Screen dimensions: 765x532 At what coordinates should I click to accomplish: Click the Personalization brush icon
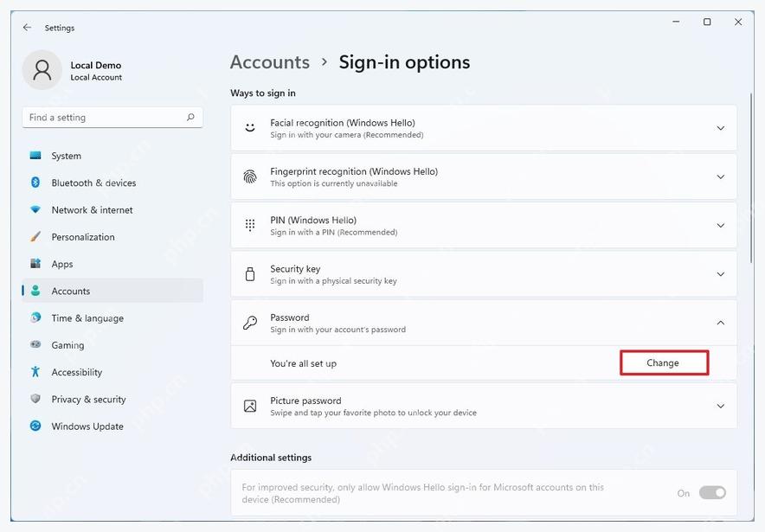(35, 236)
